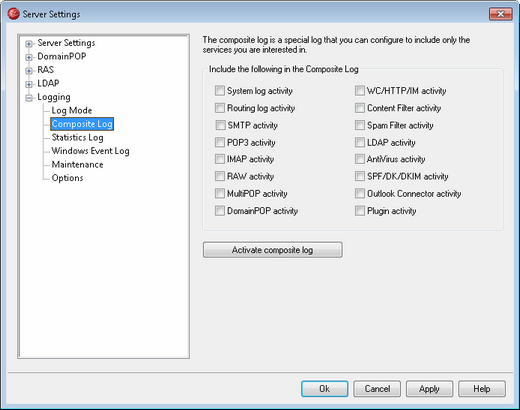Tick the AntiVirus activity checkbox
The width and height of the screenshot is (520, 410).
(360, 159)
